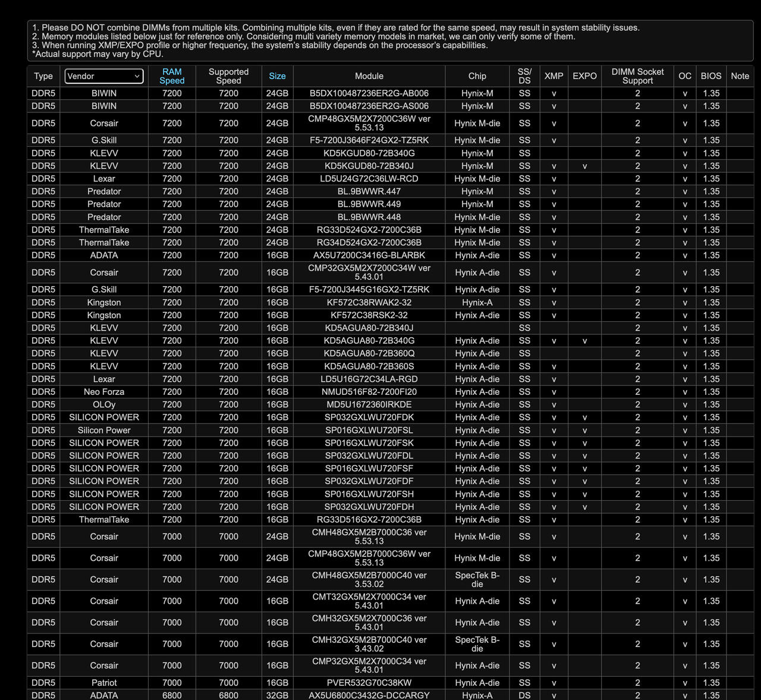The height and width of the screenshot is (700, 761).
Task: Select module CMP48GX5M2B7000C36W ver 5.53.13
Action: tap(369, 558)
